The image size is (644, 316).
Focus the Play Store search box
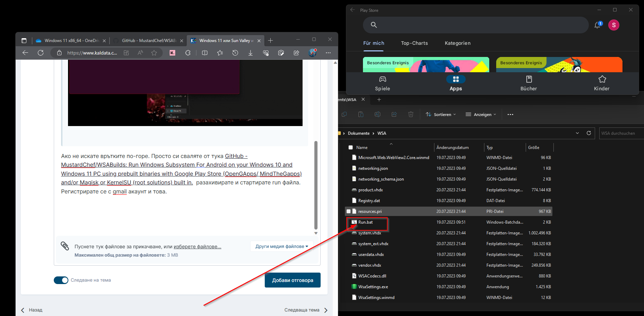click(476, 25)
